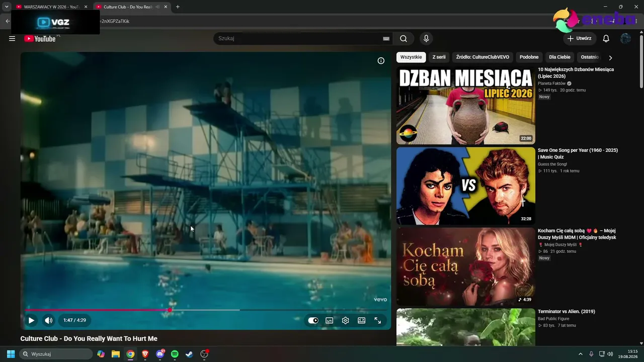Start voice search with microphone
This screenshot has height=362, width=644.
tap(426, 39)
